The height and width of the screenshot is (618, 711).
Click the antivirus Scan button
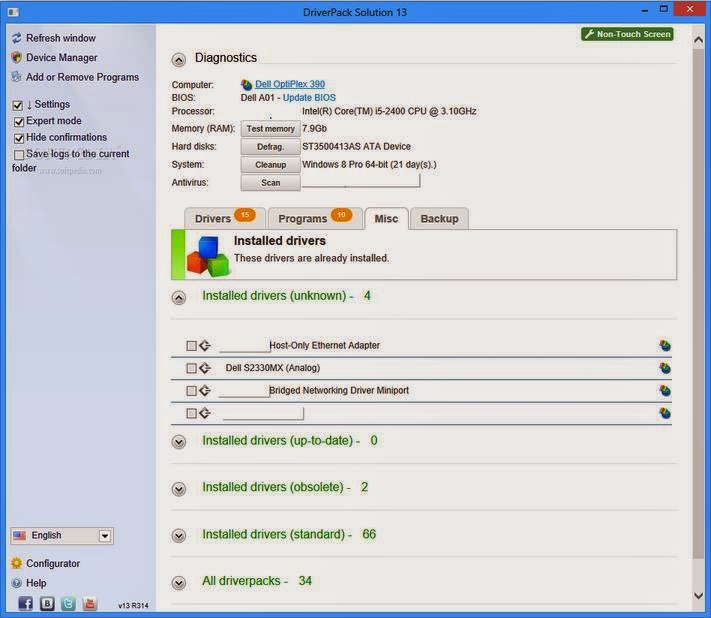(x=270, y=183)
